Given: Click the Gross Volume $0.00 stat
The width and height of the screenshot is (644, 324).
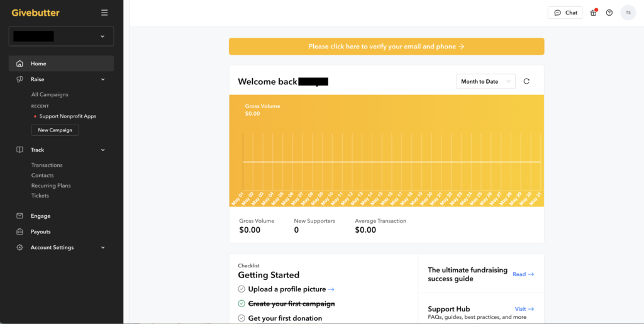Looking at the screenshot, I should point(257,226).
